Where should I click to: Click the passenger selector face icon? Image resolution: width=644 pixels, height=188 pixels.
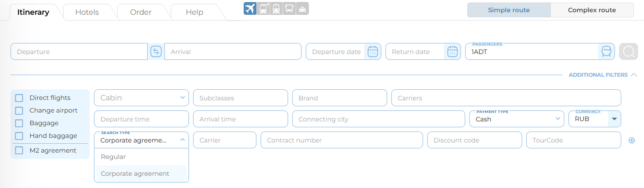click(606, 51)
